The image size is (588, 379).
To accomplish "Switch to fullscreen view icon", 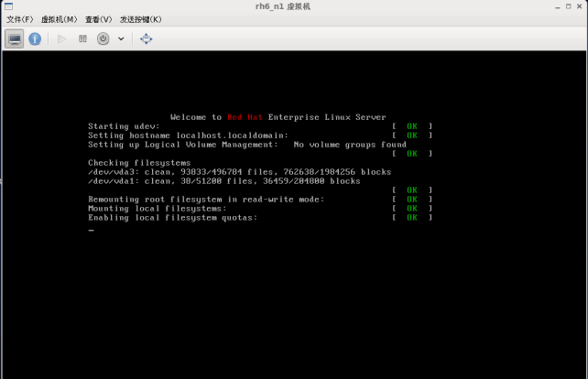I will 147,38.
